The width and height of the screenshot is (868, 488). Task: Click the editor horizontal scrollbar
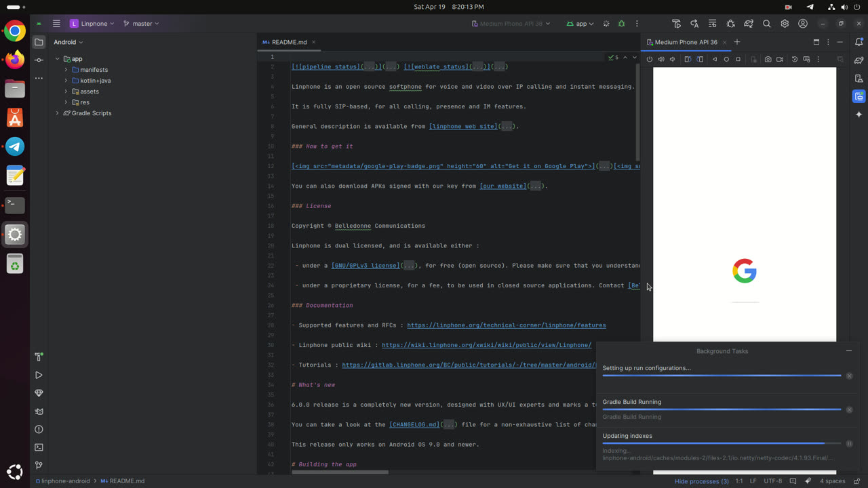(x=340, y=472)
